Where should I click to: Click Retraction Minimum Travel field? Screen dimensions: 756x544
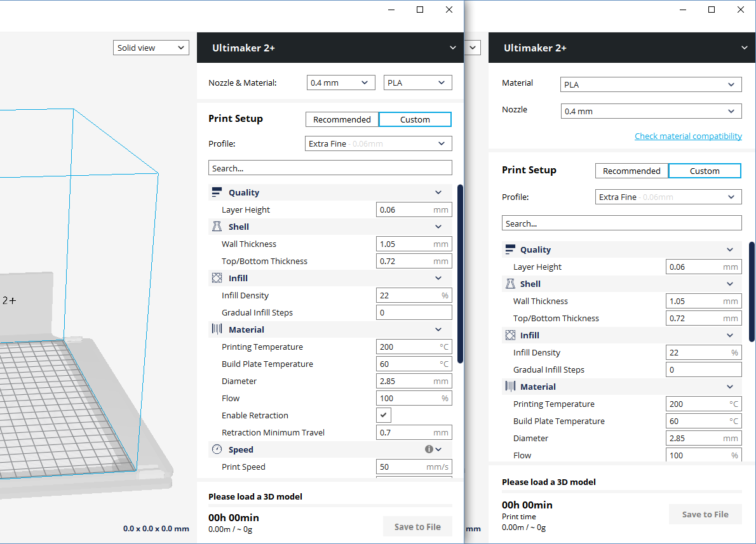tap(414, 432)
